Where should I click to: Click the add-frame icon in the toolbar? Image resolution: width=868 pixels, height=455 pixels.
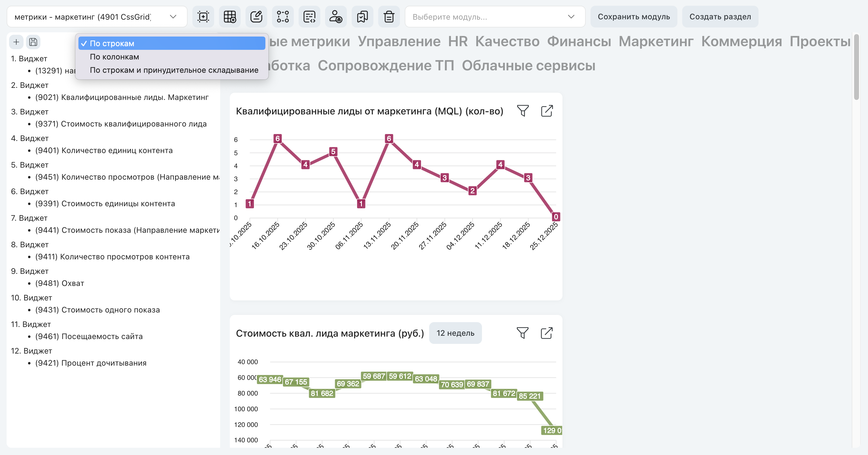pyautogui.click(x=203, y=17)
